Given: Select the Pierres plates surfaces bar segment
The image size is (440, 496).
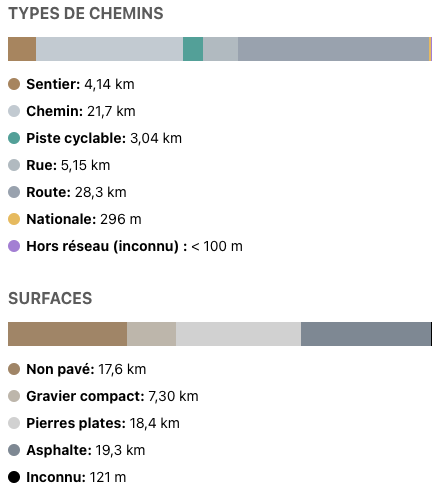Looking at the screenshot, I should point(238,334).
